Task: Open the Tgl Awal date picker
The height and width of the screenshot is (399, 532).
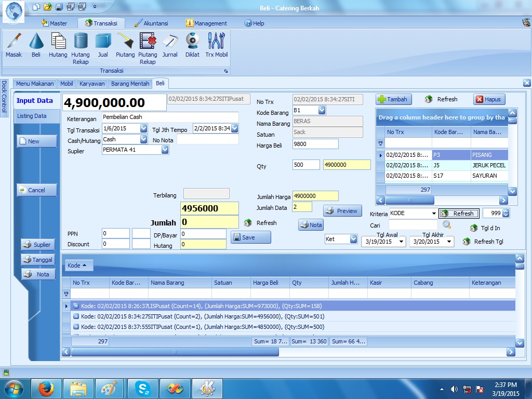Action: click(401, 242)
